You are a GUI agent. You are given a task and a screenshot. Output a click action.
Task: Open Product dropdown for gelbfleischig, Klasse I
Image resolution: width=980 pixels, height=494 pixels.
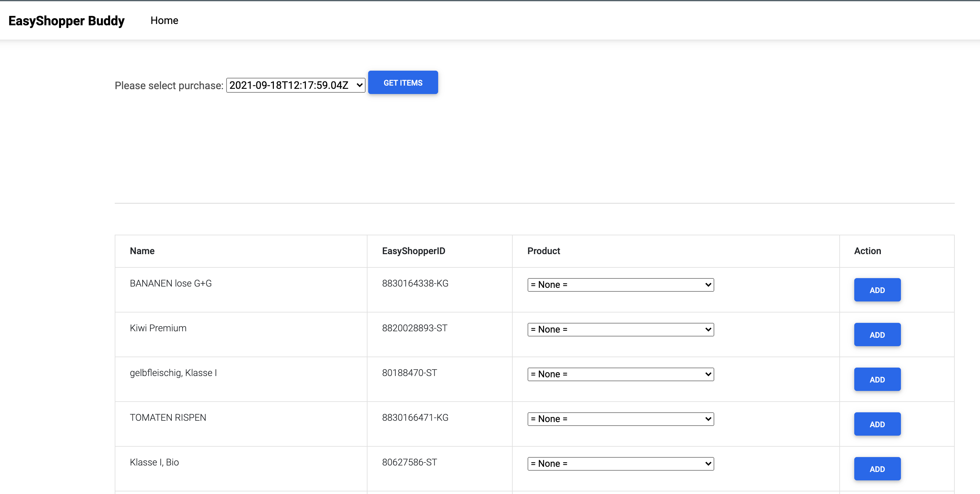621,374
